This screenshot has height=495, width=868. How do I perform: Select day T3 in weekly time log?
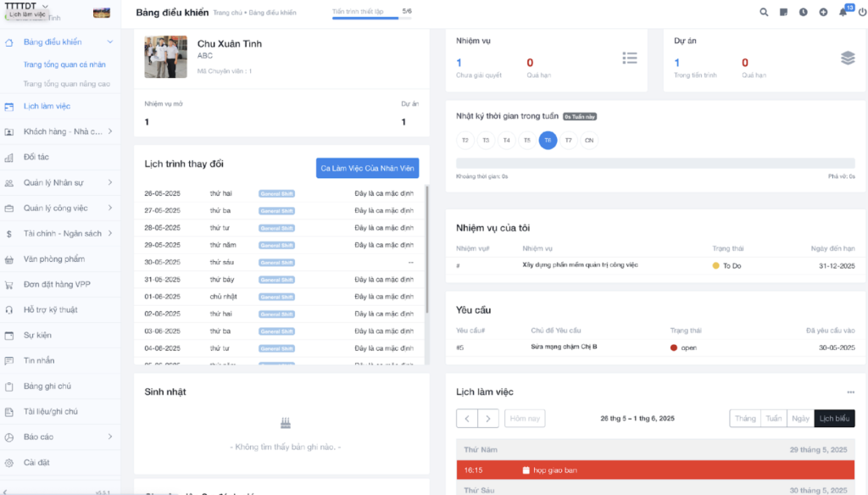click(x=486, y=140)
